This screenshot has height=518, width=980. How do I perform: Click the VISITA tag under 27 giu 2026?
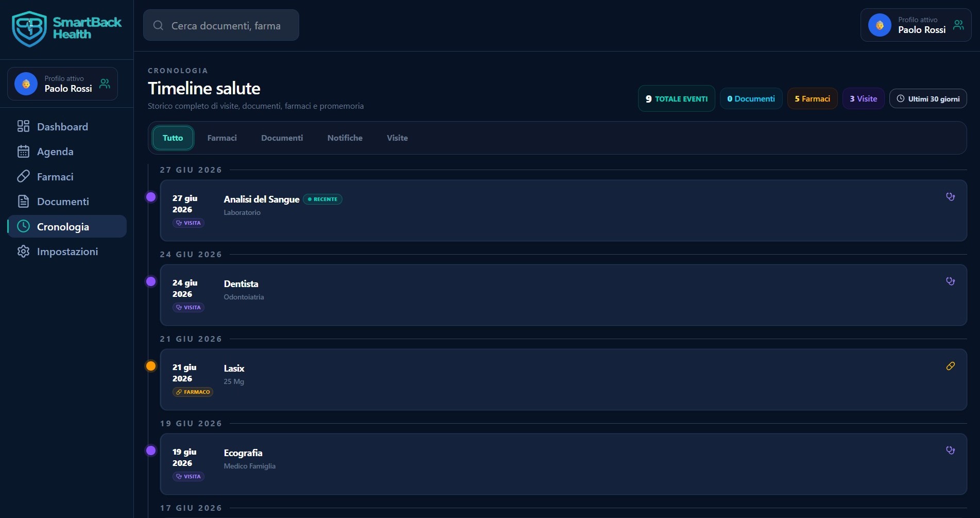(188, 223)
